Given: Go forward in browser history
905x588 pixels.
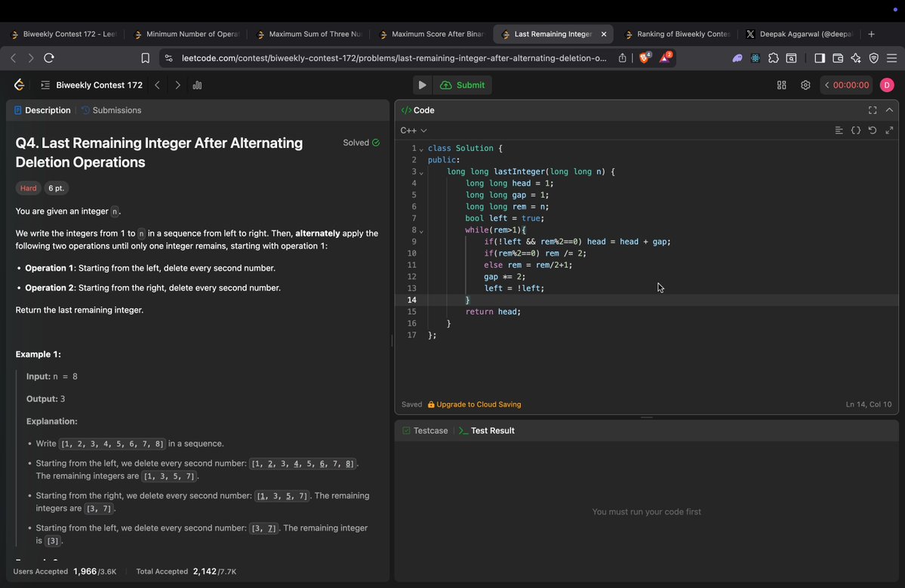Looking at the screenshot, I should [x=31, y=57].
